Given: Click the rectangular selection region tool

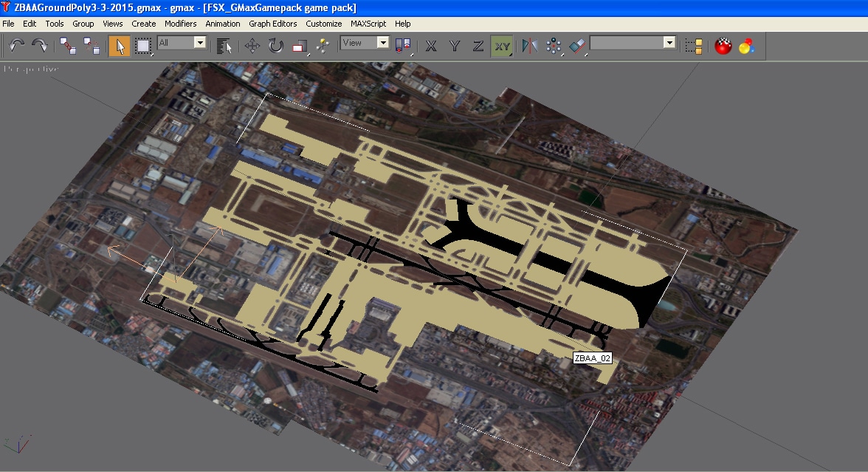Looking at the screenshot, I should point(143,46).
